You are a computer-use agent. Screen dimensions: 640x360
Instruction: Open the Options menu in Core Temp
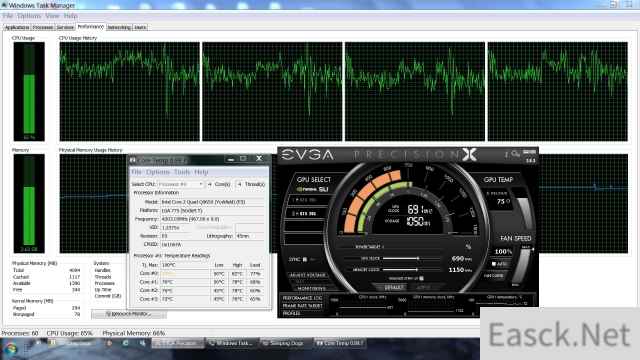tap(158, 172)
